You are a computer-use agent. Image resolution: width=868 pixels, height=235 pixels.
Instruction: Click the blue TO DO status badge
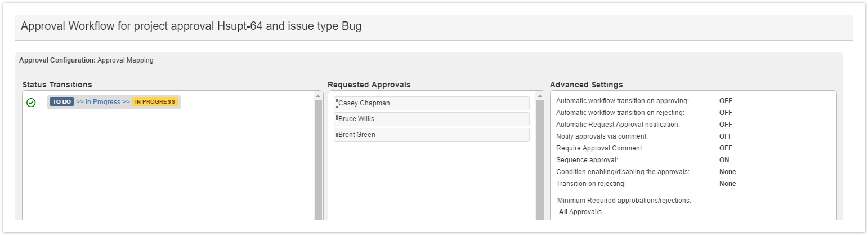pos(61,102)
